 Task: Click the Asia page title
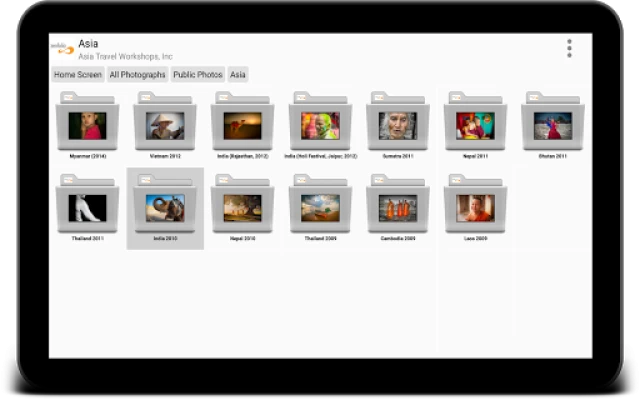[x=88, y=43]
